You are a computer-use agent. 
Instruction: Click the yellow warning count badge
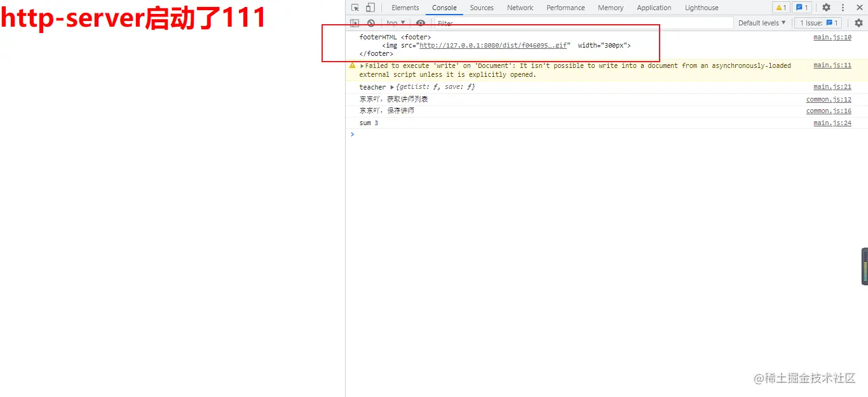pos(781,8)
